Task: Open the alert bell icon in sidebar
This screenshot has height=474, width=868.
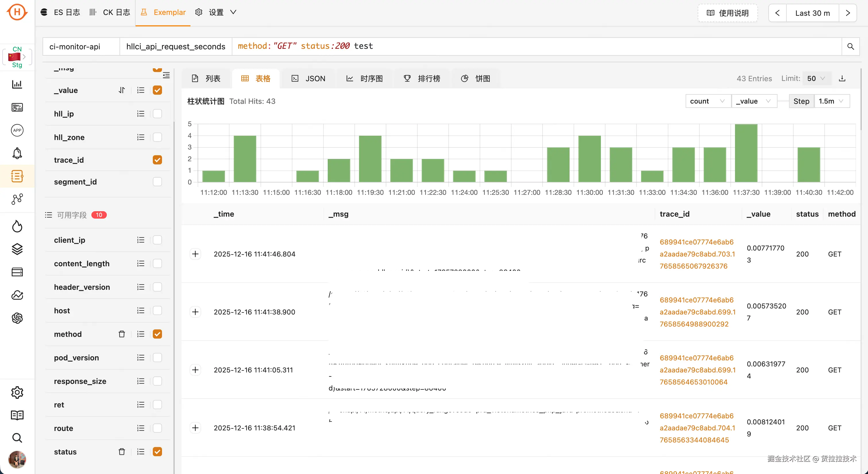Action: point(17,154)
